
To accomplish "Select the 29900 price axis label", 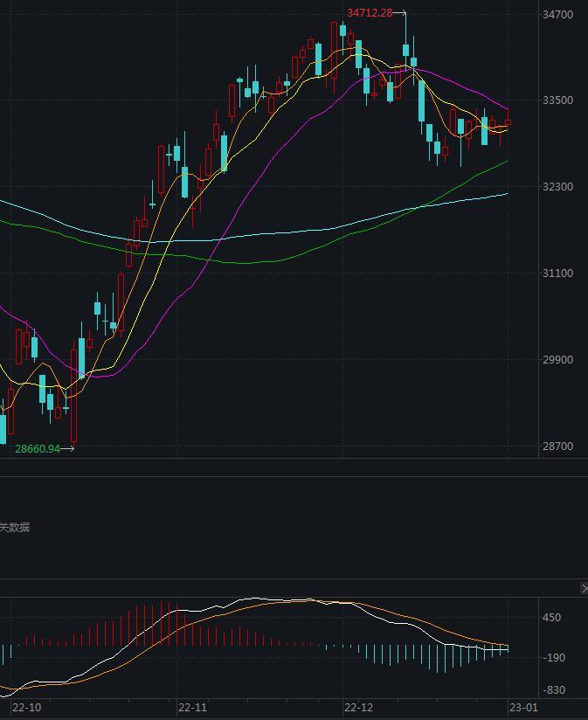I will [557, 360].
